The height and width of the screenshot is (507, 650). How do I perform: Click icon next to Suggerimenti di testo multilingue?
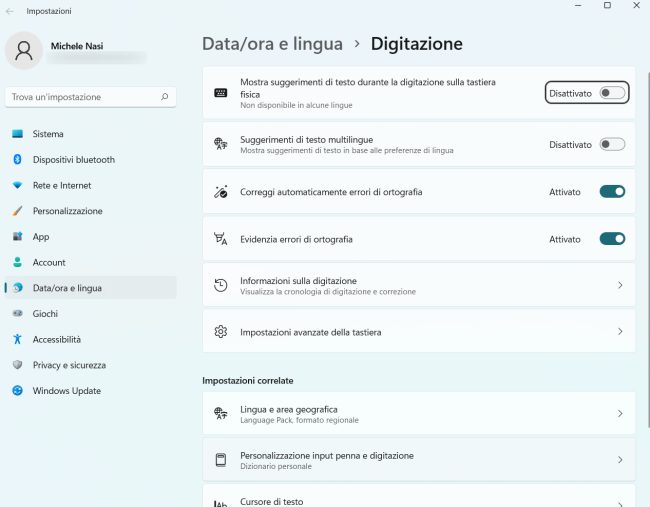[x=221, y=144]
